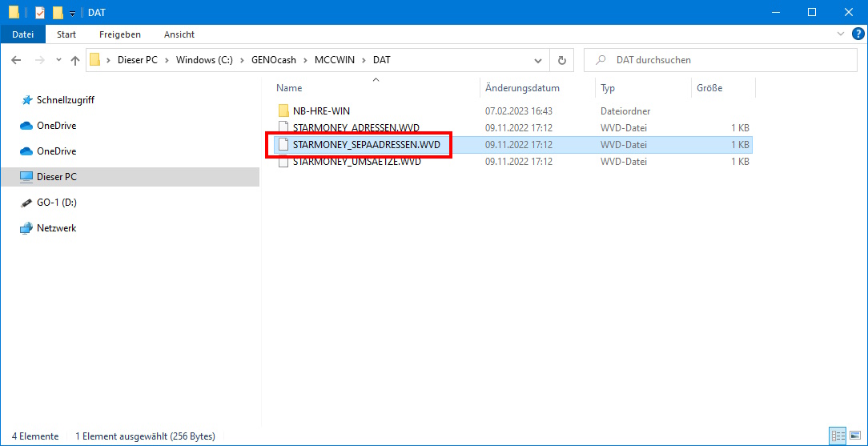Viewport: 868px width, 446px height.
Task: Open the Ansicht ribbon tab
Action: point(179,34)
